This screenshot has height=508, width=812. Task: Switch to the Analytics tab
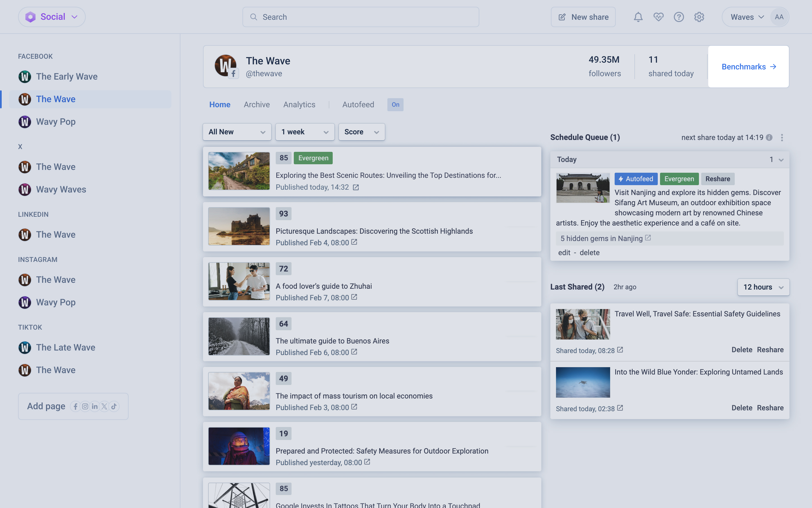(x=299, y=105)
